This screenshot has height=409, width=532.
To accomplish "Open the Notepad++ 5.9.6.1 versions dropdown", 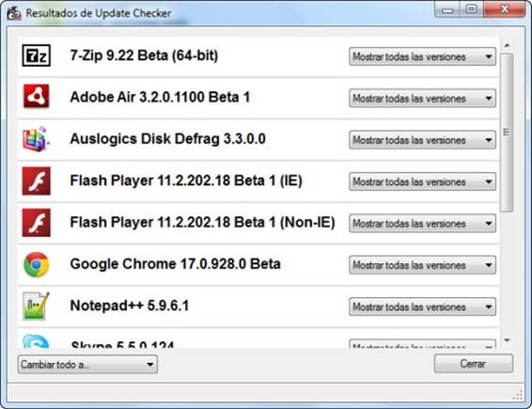I will [422, 307].
